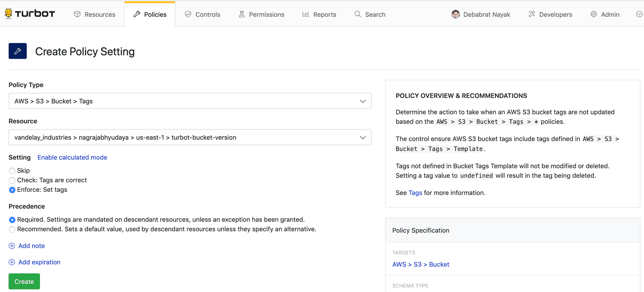644x292 pixels.
Task: Go to the Permissions tab
Action: pyautogui.click(x=261, y=14)
